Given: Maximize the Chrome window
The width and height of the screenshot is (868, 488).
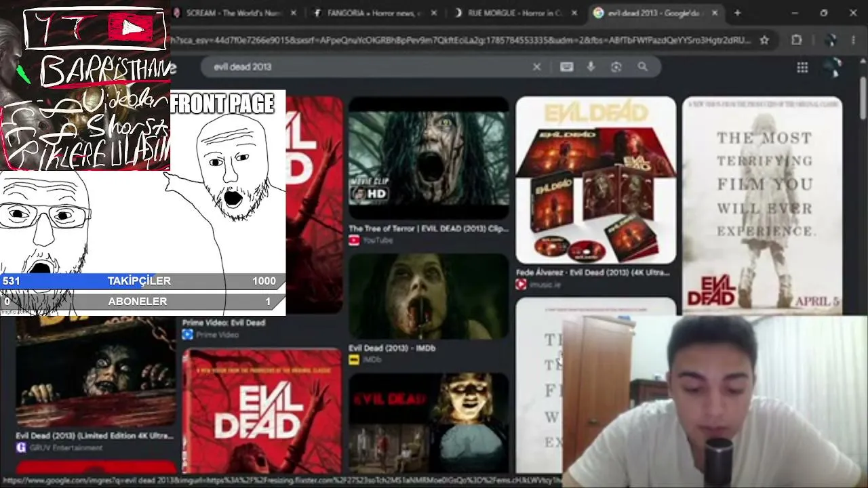Looking at the screenshot, I should pyautogui.click(x=824, y=13).
